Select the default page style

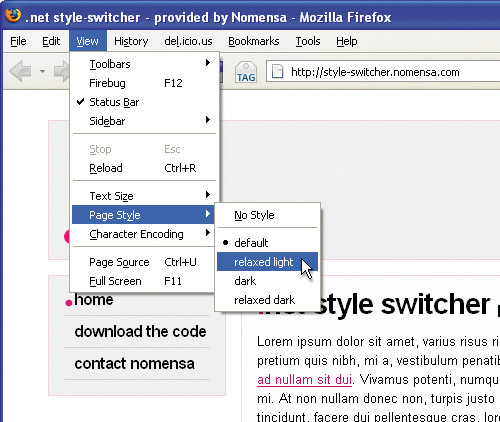click(x=267, y=243)
